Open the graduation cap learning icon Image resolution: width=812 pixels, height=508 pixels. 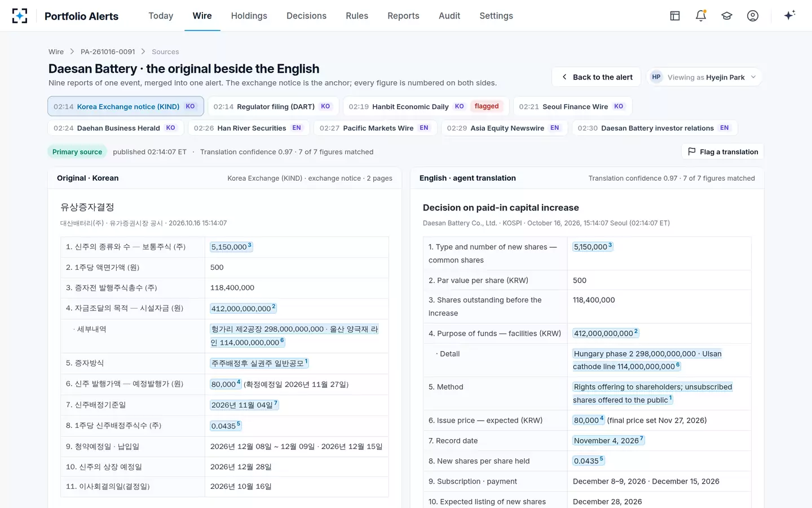727,16
